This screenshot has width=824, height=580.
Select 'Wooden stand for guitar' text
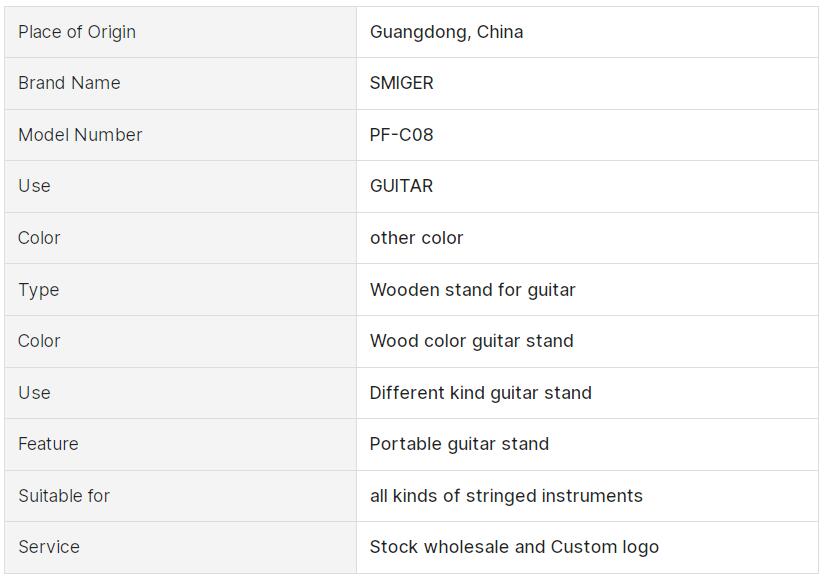pos(472,290)
